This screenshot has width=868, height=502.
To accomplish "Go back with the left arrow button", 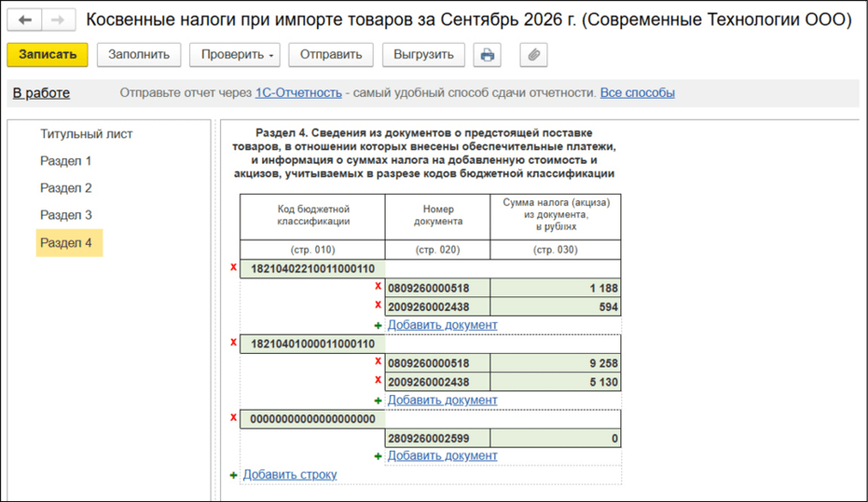I will click(25, 20).
